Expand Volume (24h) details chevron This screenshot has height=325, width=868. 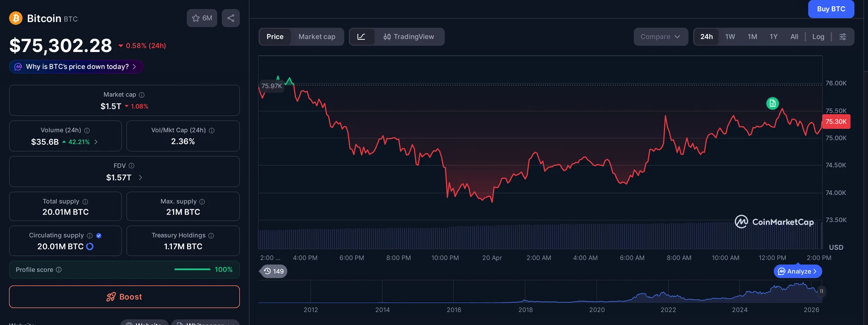(x=96, y=142)
